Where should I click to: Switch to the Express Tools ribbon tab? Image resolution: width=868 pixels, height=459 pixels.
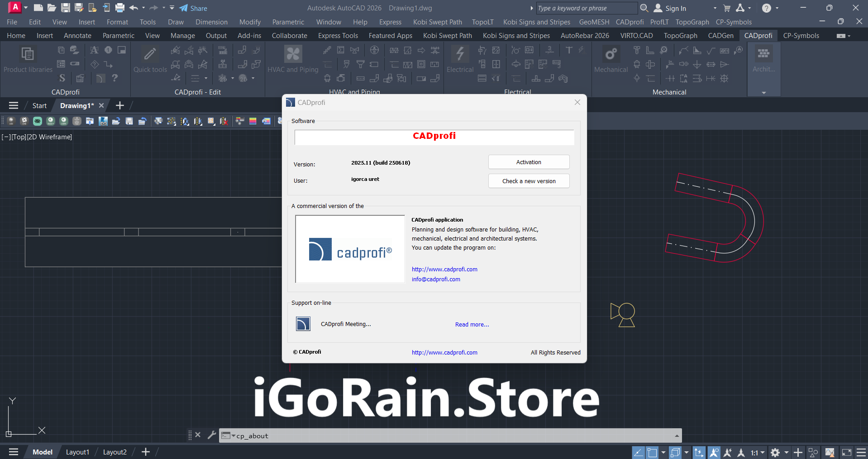tap(338, 35)
